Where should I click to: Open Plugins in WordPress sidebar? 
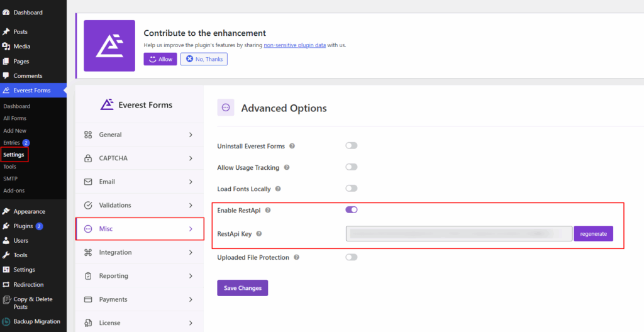click(x=23, y=226)
